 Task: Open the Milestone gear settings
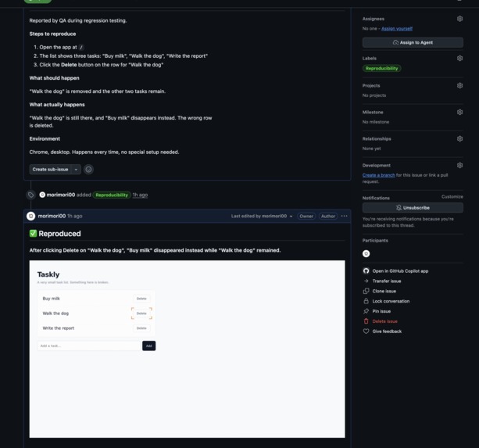[459, 112]
